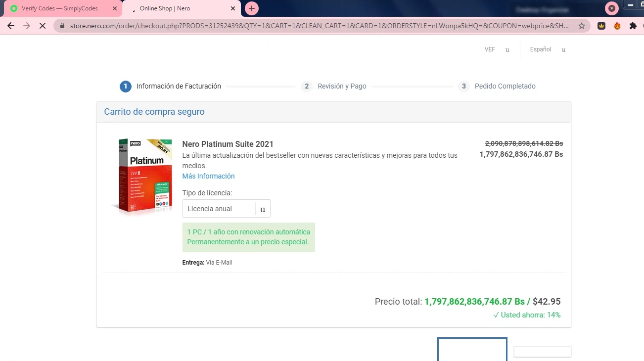Go to step Información de Facturación
644x361 pixels.
pyautogui.click(x=170, y=86)
